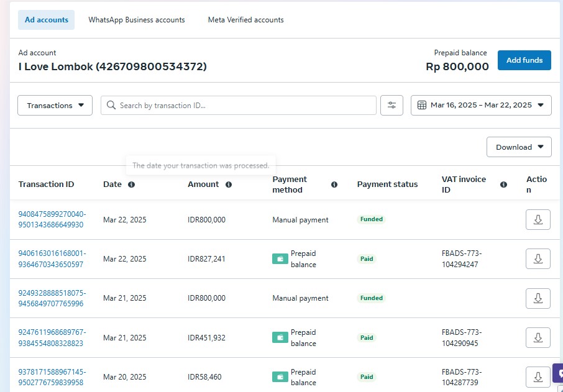Expand the Download dropdown menu
Viewport: 563px width, 392px height.
pyautogui.click(x=519, y=147)
